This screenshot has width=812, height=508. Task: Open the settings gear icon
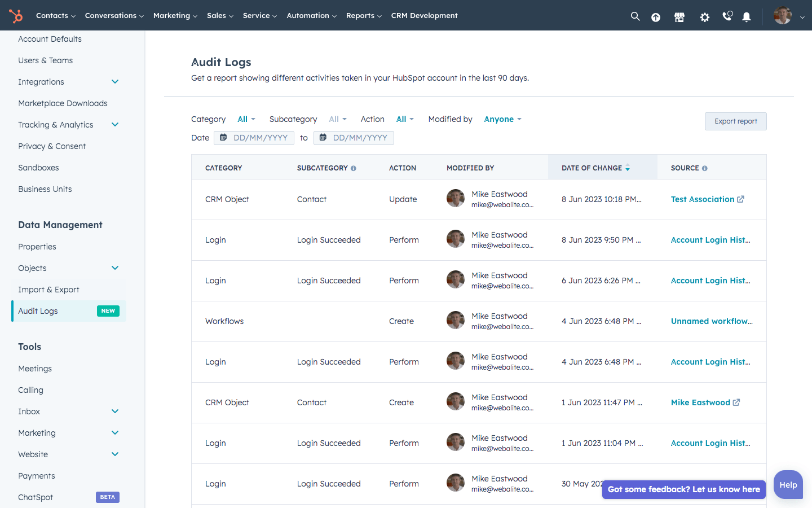pyautogui.click(x=705, y=17)
